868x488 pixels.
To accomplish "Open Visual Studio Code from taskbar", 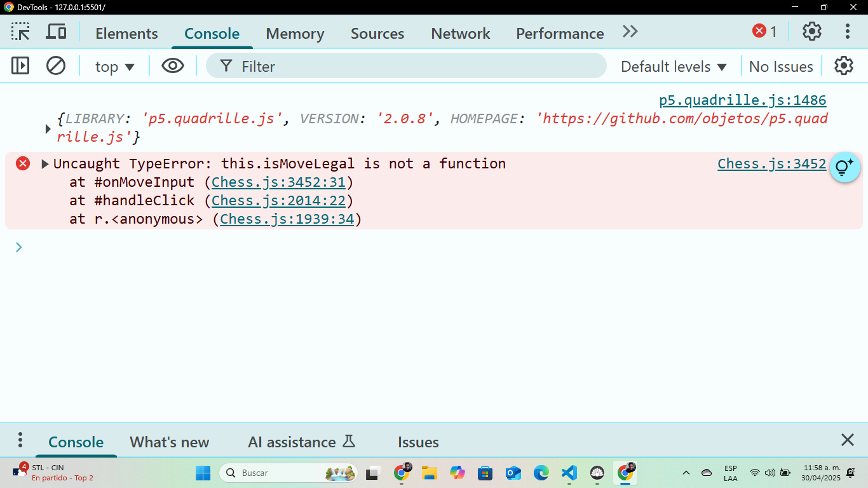I will pyautogui.click(x=569, y=473).
